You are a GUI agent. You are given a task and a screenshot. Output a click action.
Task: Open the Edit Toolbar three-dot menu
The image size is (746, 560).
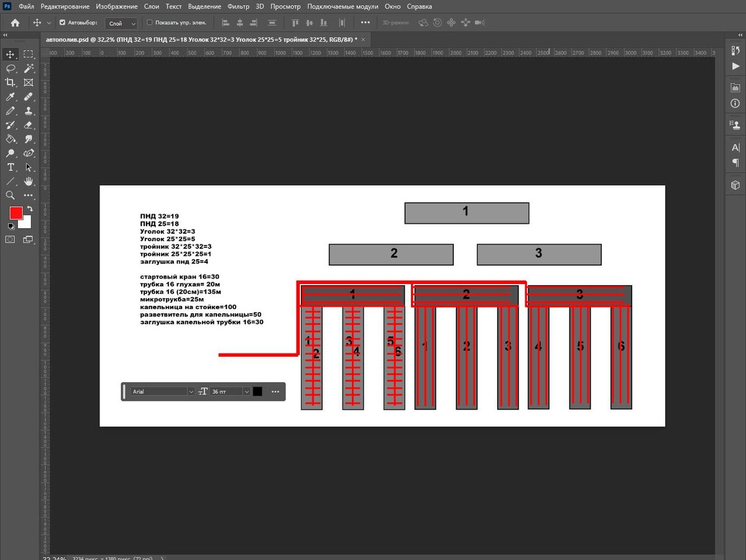coord(29,195)
